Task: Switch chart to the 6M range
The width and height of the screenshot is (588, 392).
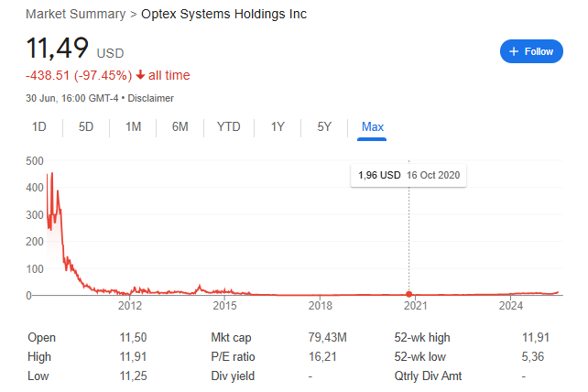Action: 180,126
